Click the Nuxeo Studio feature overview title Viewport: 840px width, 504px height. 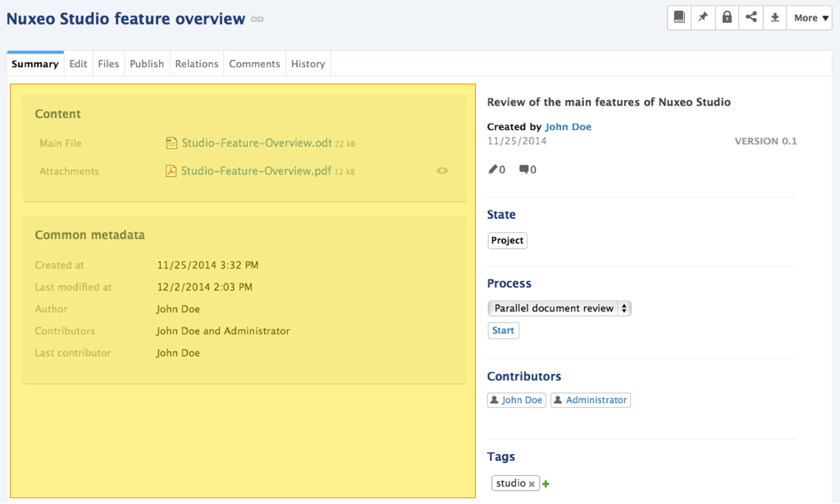click(x=126, y=19)
